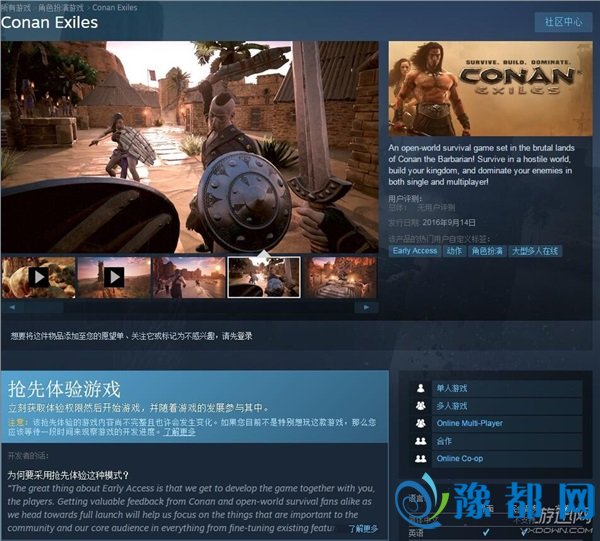The image size is (600, 541).
Task: Select the 动作 action tag
Action: [455, 251]
